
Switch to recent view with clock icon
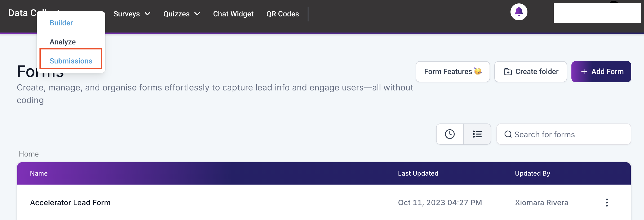click(450, 134)
